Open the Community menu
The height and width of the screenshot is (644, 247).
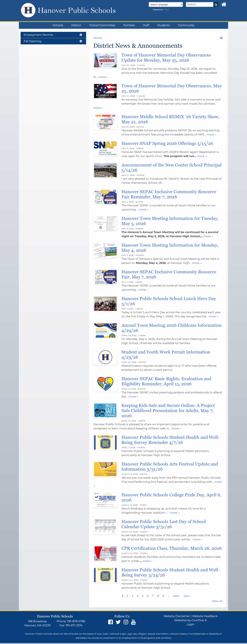click(x=186, y=25)
